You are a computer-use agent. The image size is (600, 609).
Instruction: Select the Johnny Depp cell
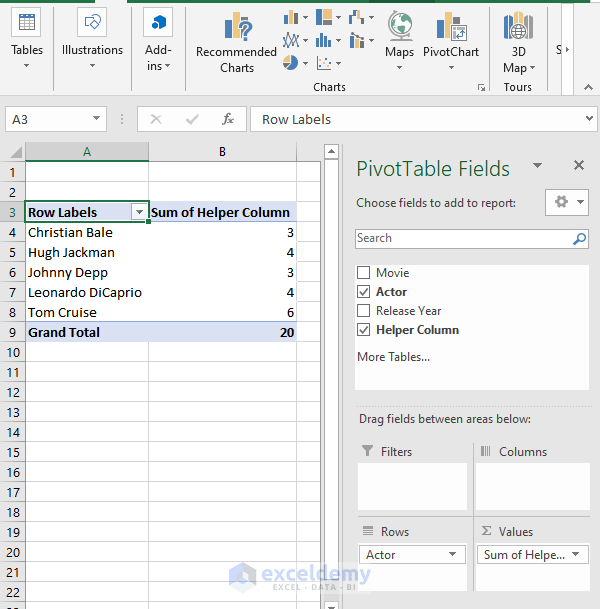(87, 273)
